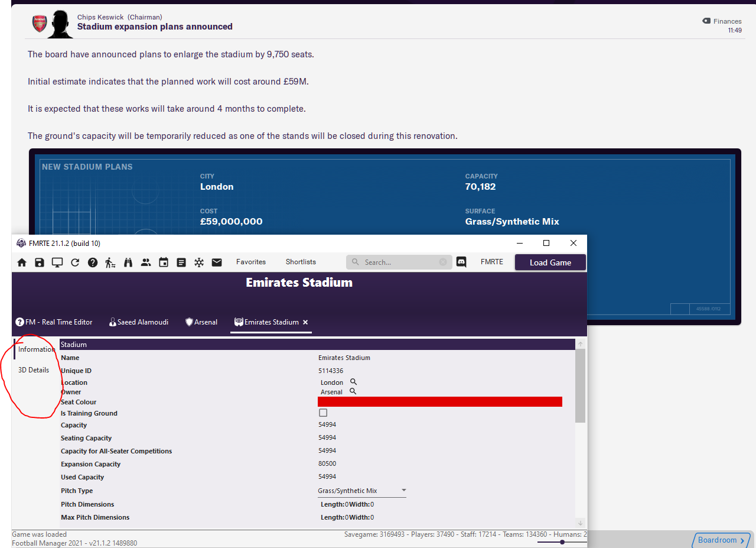Open the calendar icon in toolbar

point(164,262)
